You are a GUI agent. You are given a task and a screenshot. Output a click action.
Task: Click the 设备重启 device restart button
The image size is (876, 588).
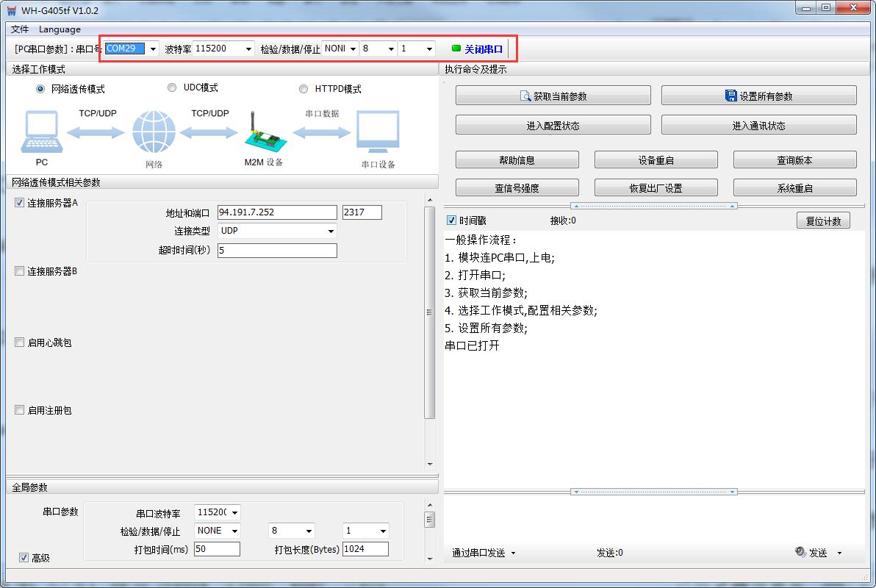click(656, 159)
